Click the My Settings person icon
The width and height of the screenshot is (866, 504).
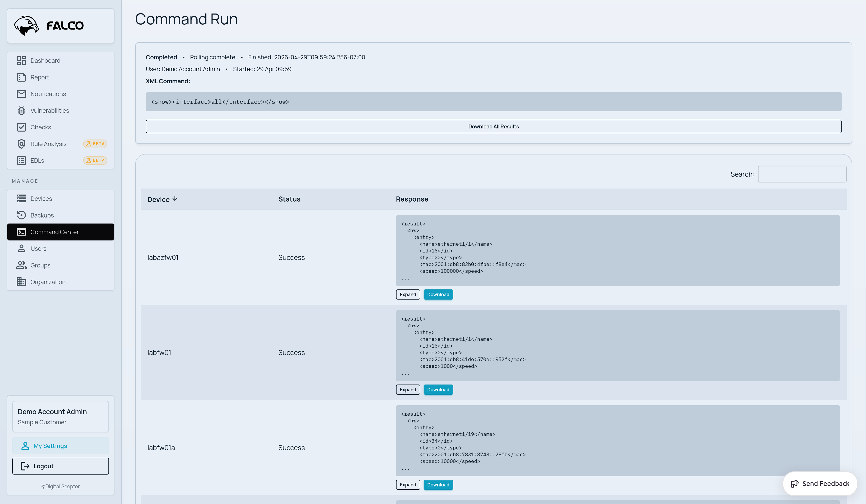pyautogui.click(x=25, y=446)
